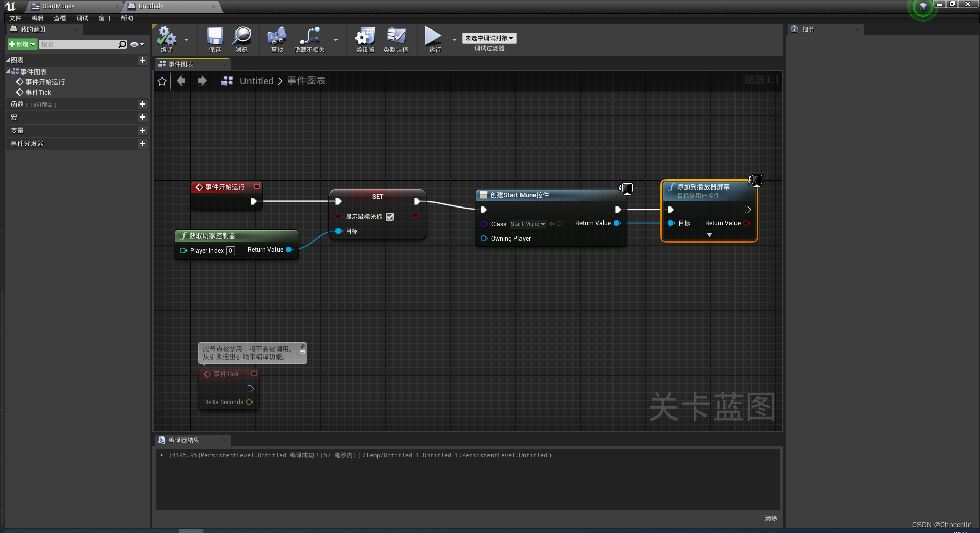The width and height of the screenshot is (980, 533).
Task: Click the graph navigate forward arrow
Action: click(202, 81)
